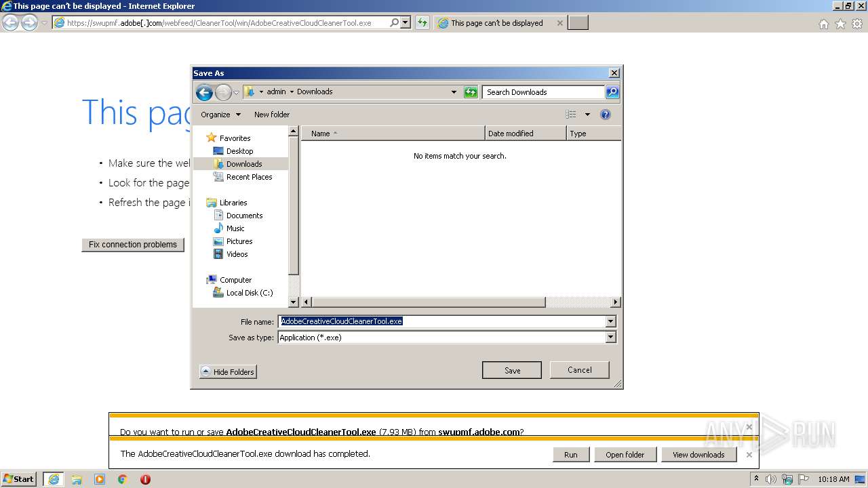Sort by Date modified column header
The height and width of the screenshot is (488, 868).
click(x=526, y=134)
